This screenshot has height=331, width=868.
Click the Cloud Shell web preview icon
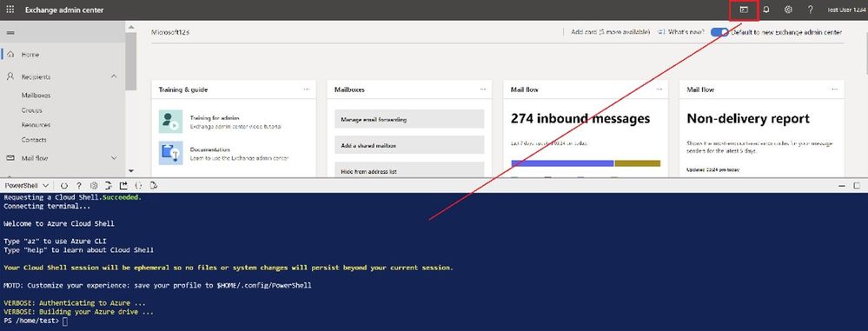(154, 185)
